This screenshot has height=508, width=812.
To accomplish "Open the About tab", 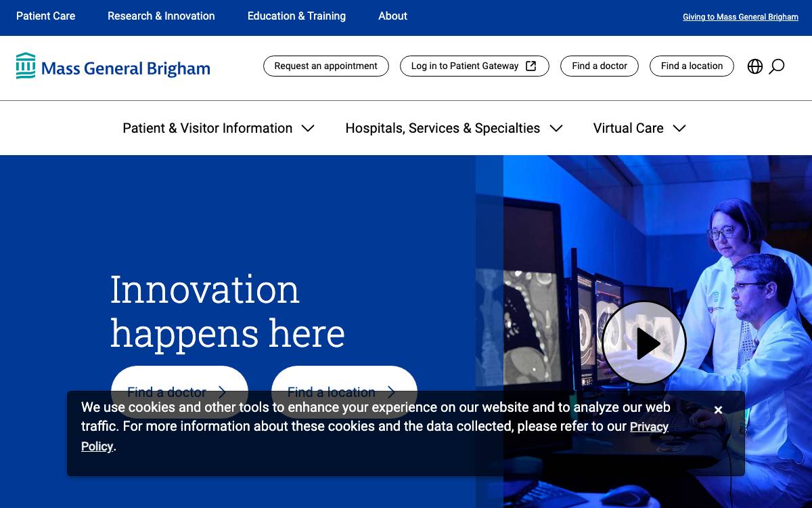I will tap(392, 16).
